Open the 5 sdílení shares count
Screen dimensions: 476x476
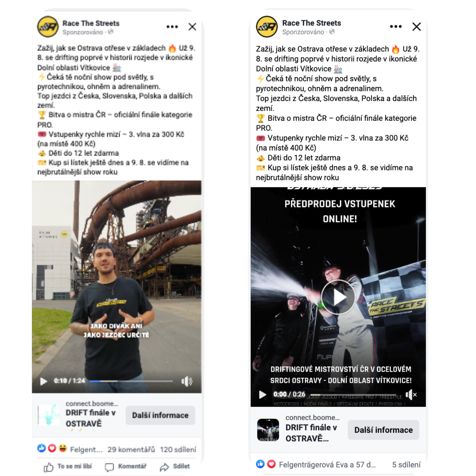(x=406, y=464)
